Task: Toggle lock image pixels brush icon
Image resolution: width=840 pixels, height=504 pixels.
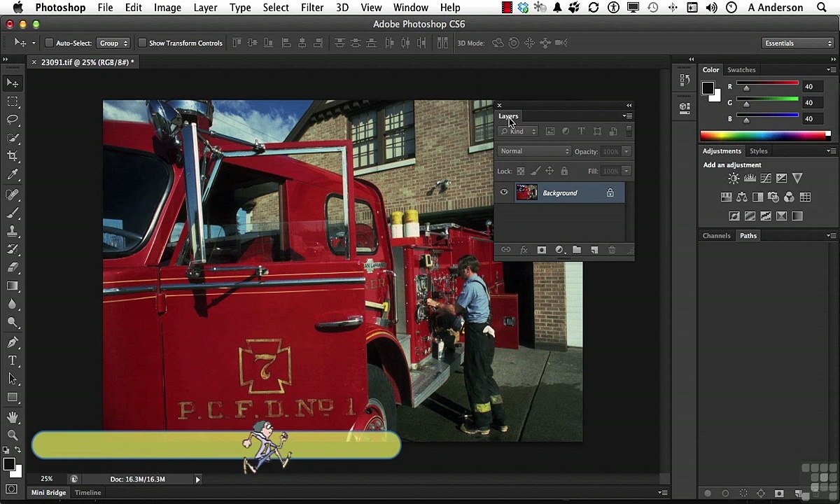Action: 535,171
